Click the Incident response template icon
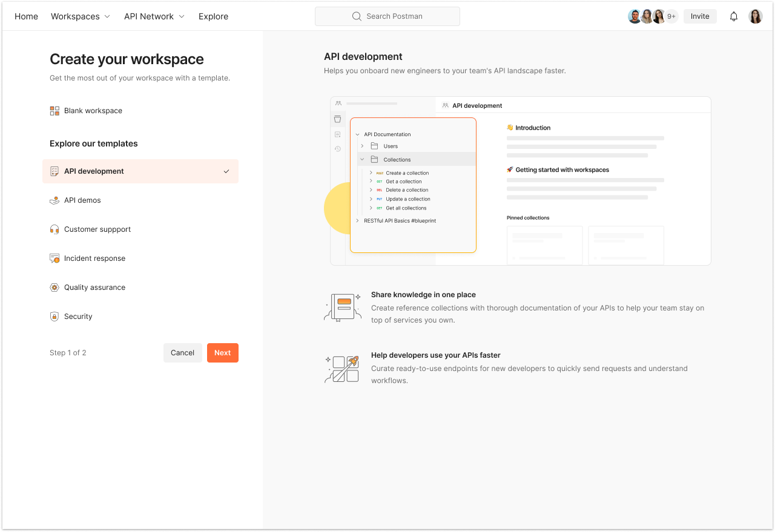This screenshot has height=532, width=775. 54,258
